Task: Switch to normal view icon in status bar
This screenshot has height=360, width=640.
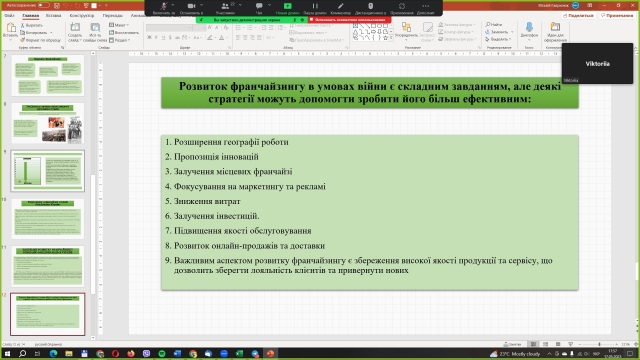Action: tap(533, 344)
